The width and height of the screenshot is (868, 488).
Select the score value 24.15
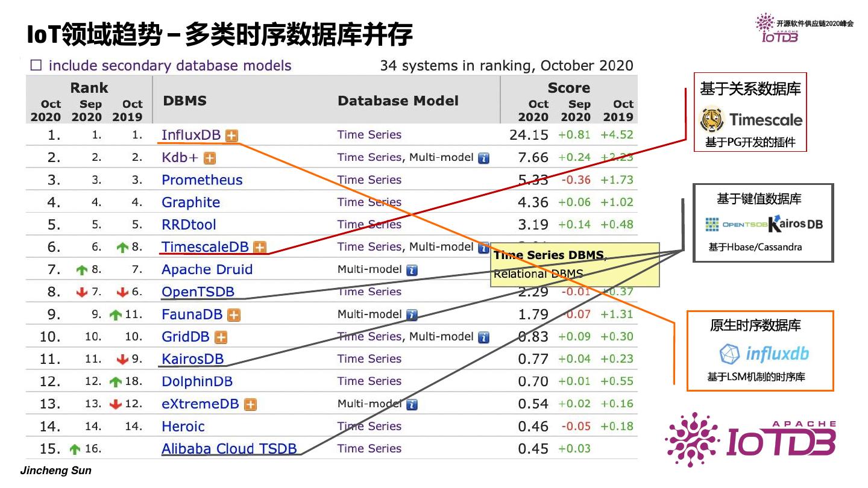[529, 135]
